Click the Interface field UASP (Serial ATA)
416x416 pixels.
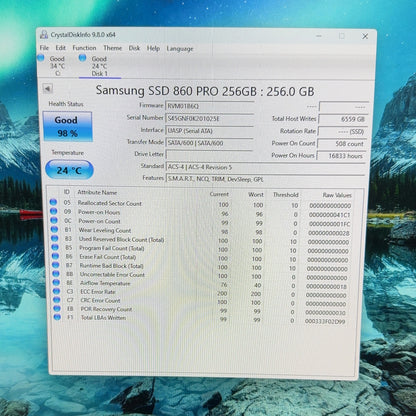[x=210, y=131]
